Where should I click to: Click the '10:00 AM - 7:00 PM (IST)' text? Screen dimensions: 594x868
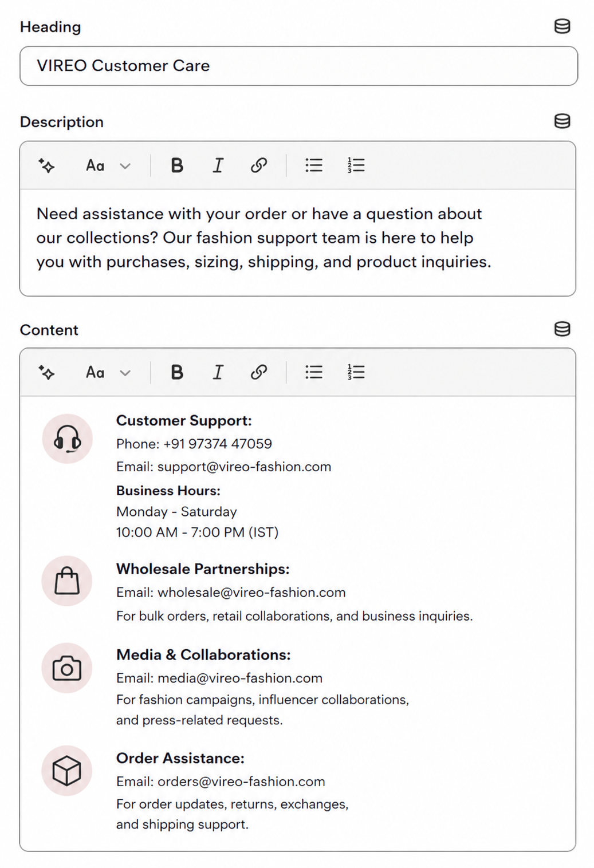tap(197, 532)
